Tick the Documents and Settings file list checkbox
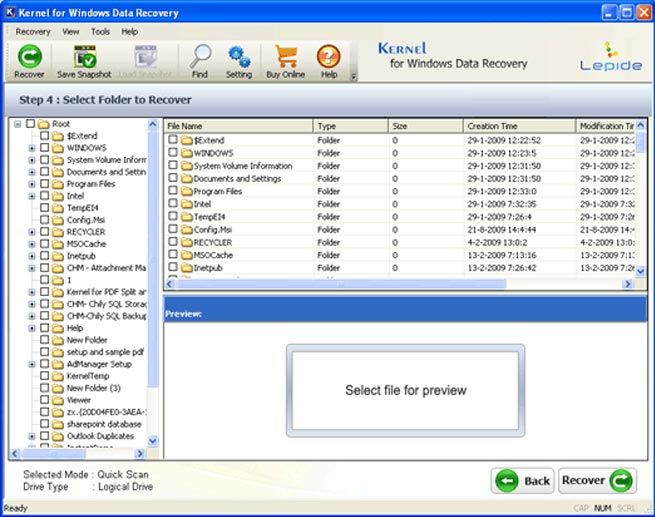The image size is (655, 517). [173, 178]
